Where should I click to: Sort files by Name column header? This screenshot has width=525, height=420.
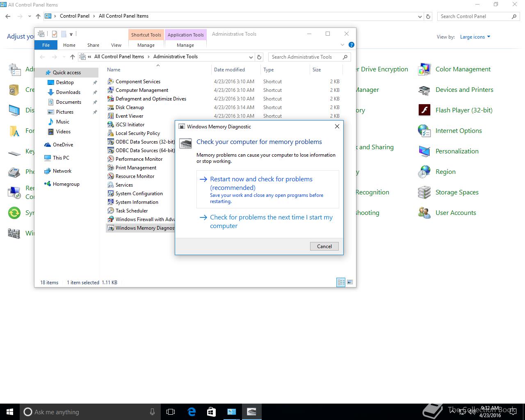158,70
